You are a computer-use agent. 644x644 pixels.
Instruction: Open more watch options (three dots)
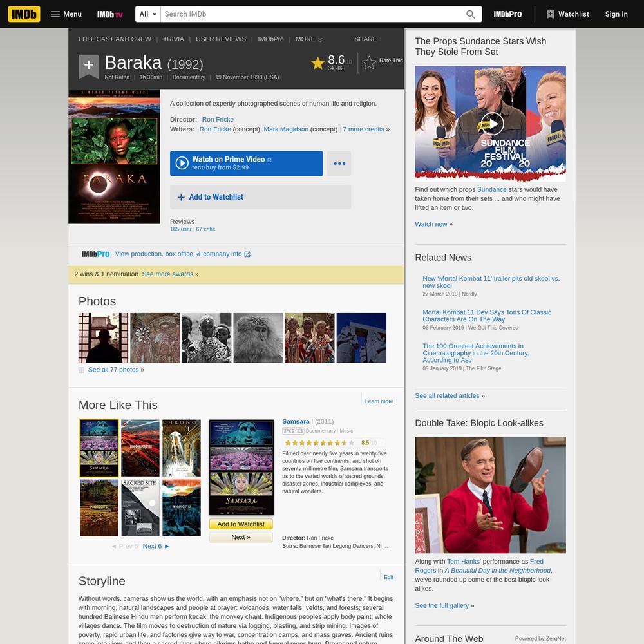pyautogui.click(x=339, y=164)
